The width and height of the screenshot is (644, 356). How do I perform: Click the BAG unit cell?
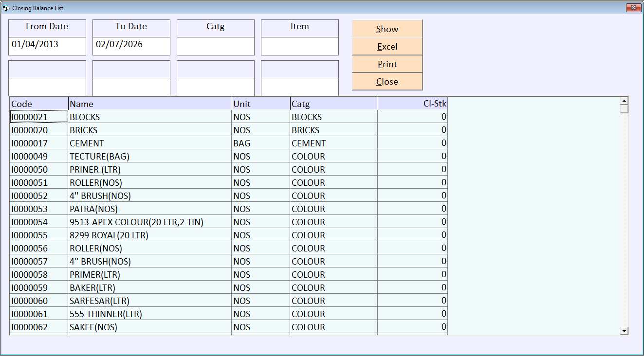coord(261,143)
